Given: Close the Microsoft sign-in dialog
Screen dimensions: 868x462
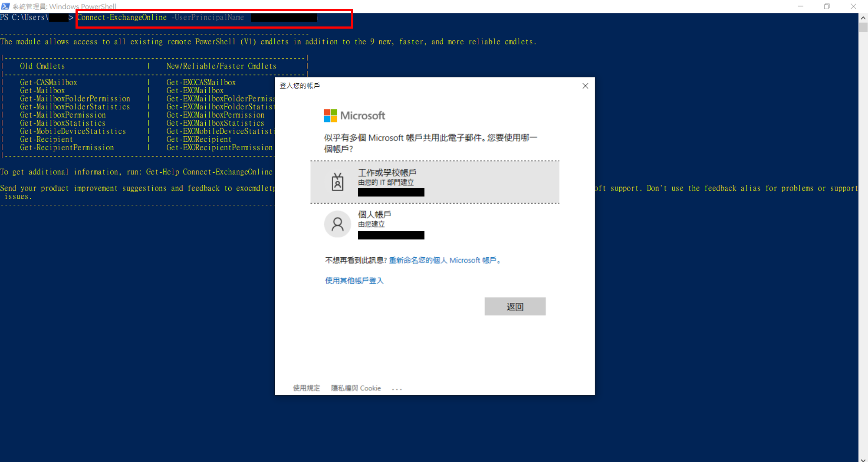Looking at the screenshot, I should [585, 86].
